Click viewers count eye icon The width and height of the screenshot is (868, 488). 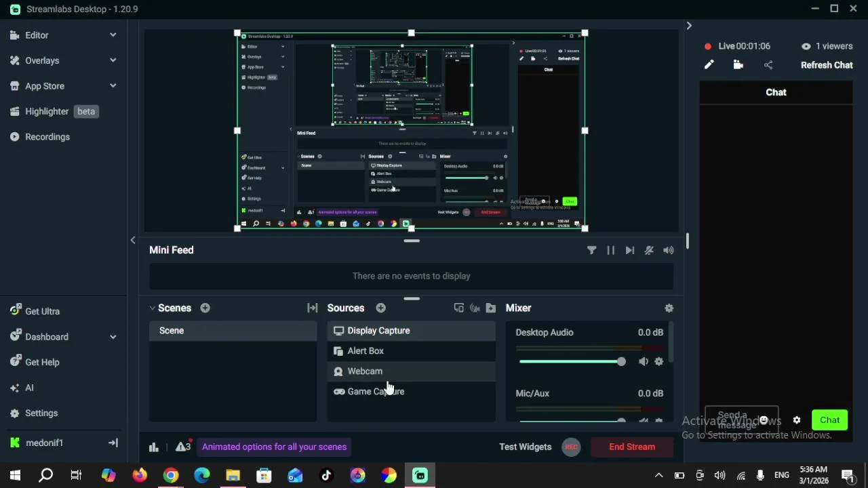tap(806, 46)
